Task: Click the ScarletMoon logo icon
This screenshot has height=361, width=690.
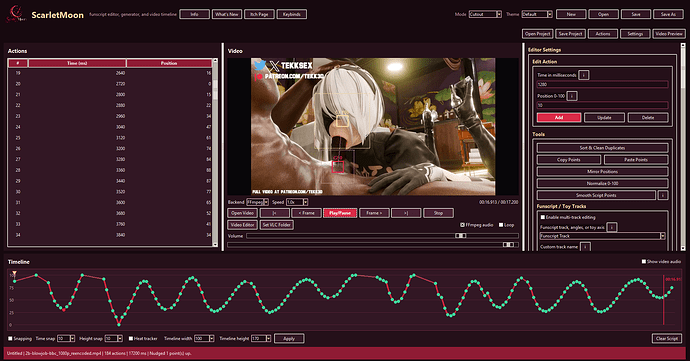Action: 15,14
